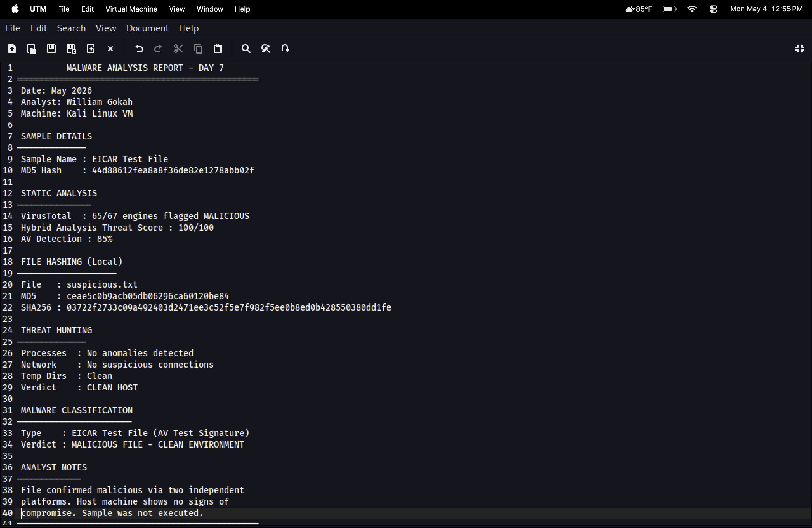Image resolution: width=812 pixels, height=528 pixels.
Task: Open macOS Control Center
Action: click(713, 9)
